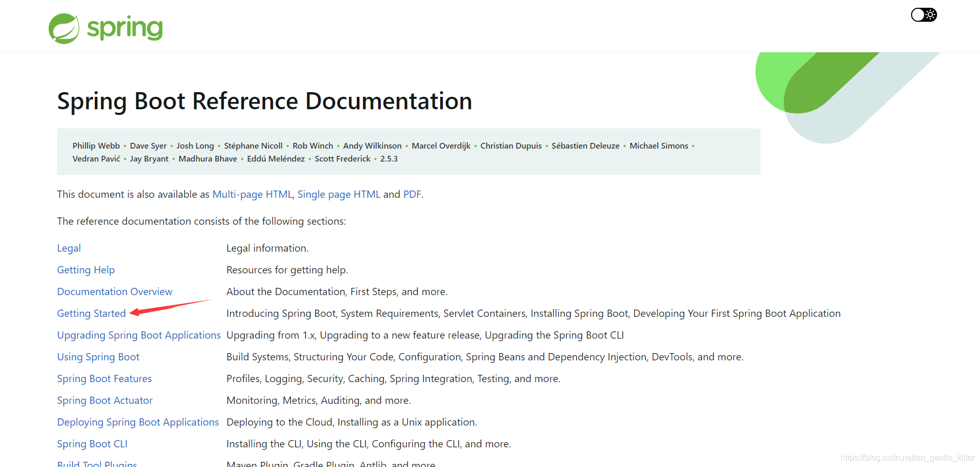Click 'Resources for getting help.' text
Screen dimensions: 980x467
tap(287, 270)
